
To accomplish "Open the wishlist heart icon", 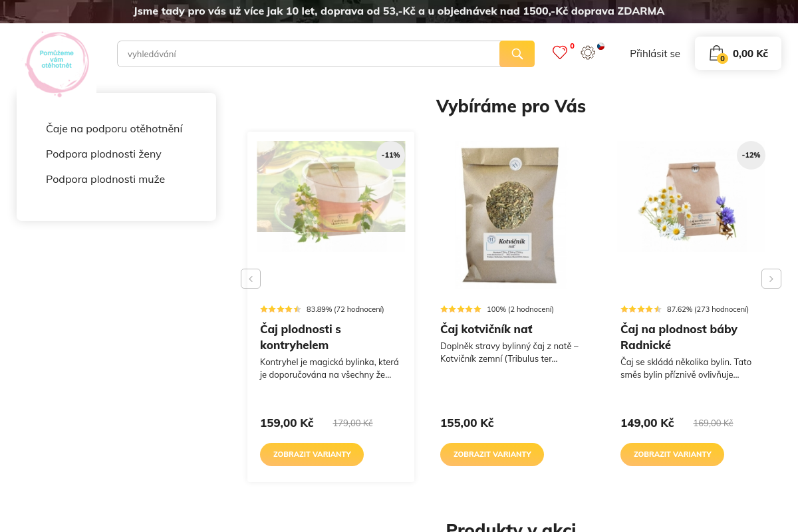I will click(560, 53).
